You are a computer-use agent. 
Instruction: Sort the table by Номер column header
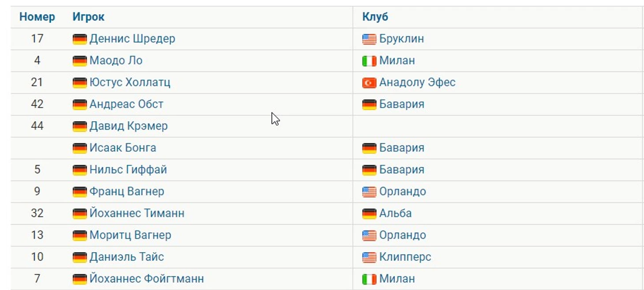[37, 17]
